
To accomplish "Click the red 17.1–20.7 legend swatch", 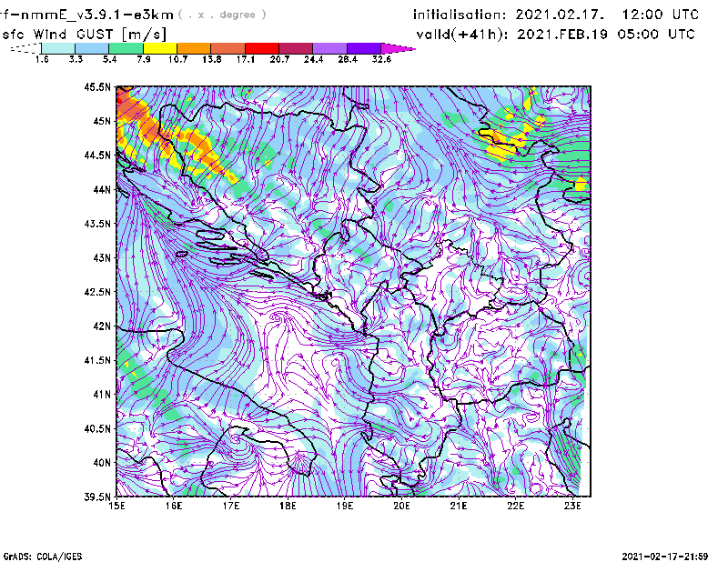I will pyautogui.click(x=262, y=48).
